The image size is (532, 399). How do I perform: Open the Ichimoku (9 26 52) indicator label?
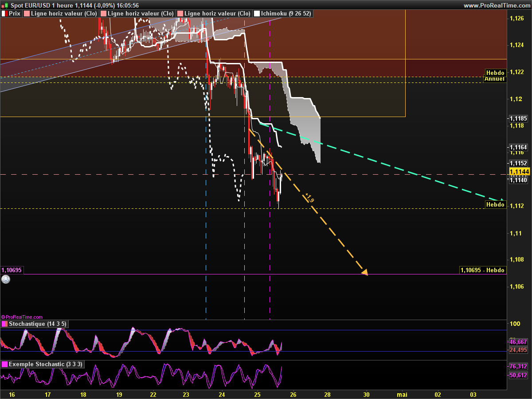(x=286, y=14)
